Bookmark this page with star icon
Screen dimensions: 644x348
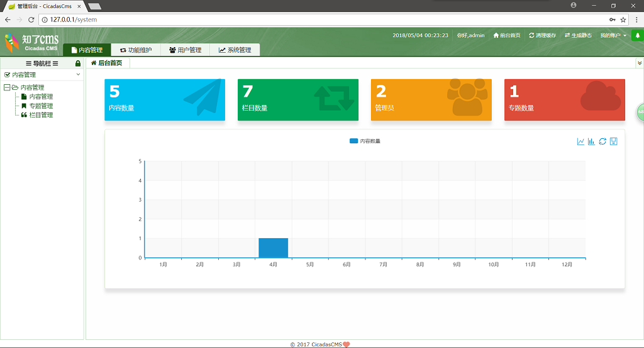point(623,19)
